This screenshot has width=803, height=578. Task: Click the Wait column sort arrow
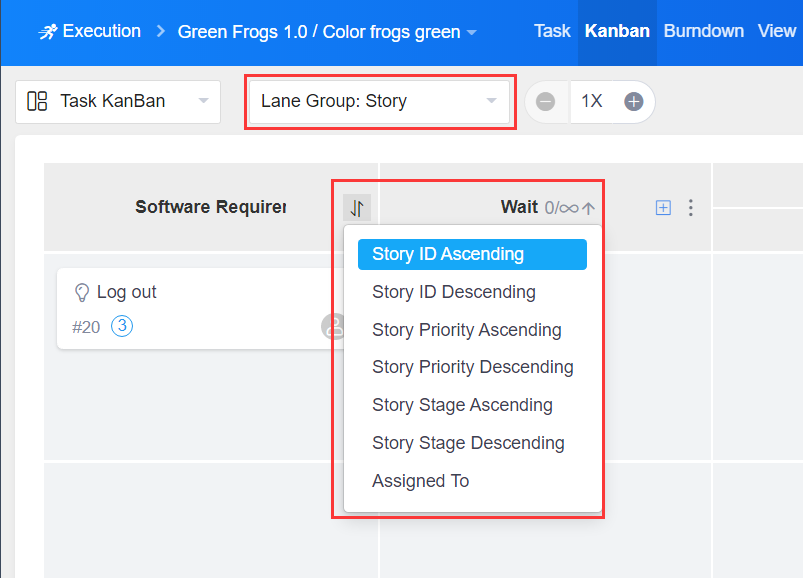click(589, 208)
